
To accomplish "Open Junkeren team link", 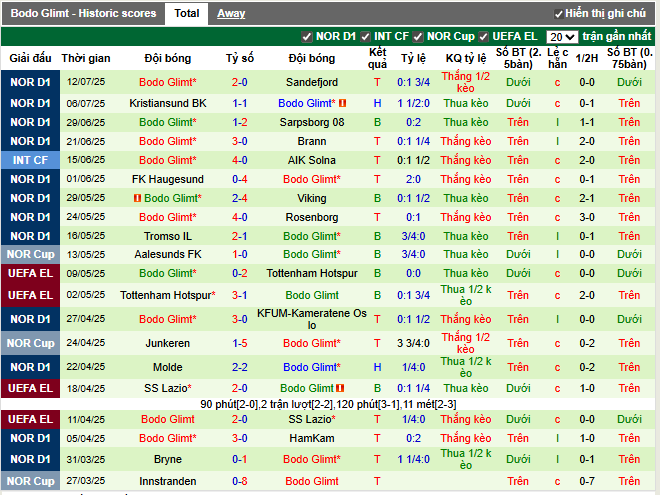I will 168,343.
